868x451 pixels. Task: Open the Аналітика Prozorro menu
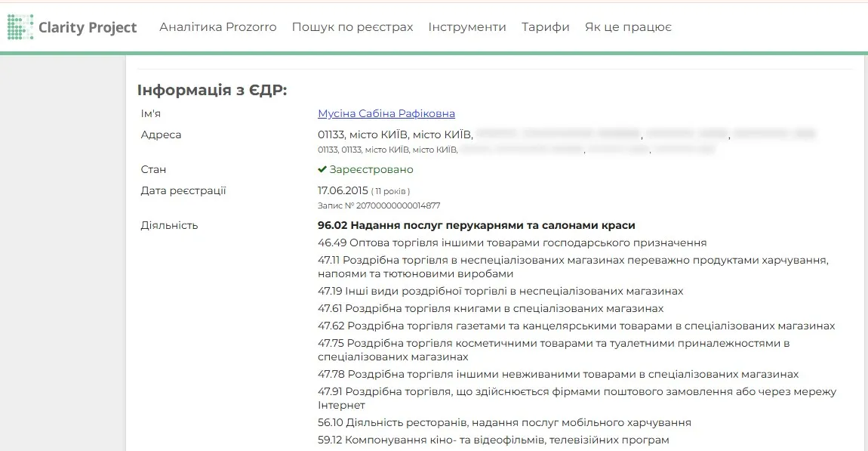tap(218, 27)
